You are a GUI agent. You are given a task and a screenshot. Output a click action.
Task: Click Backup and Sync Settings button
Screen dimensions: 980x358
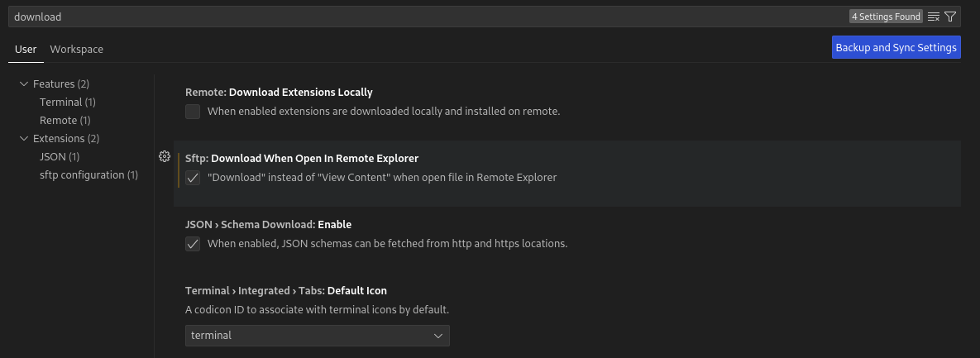coord(896,47)
